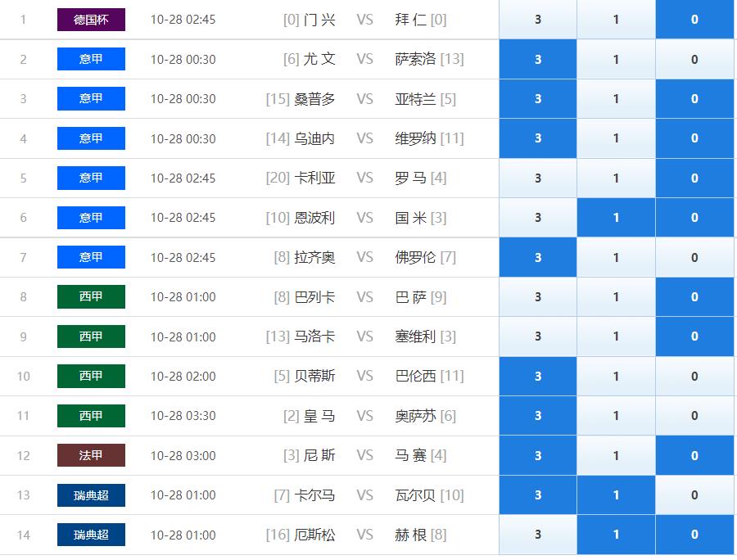
Task: Click team name 巴萨
Action: 411,297
